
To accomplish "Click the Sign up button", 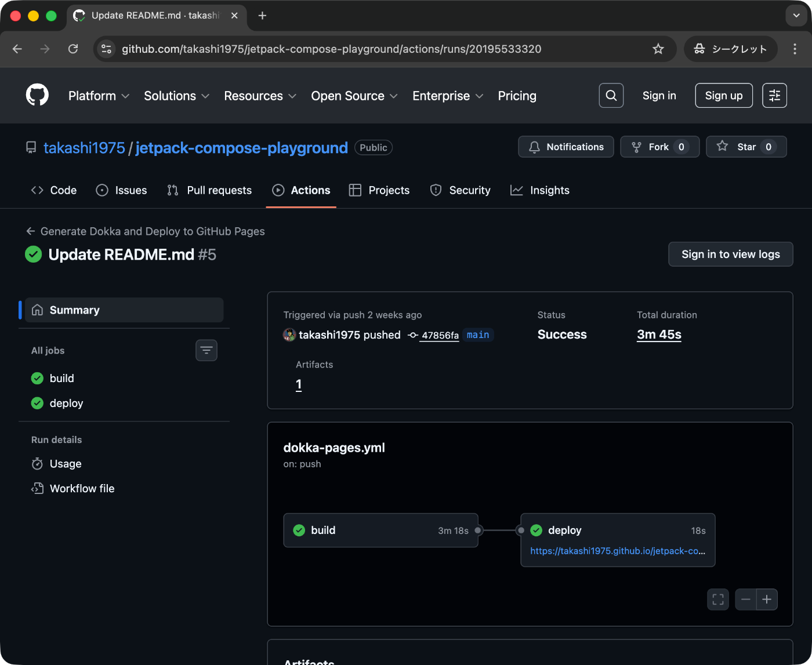I will (x=724, y=96).
